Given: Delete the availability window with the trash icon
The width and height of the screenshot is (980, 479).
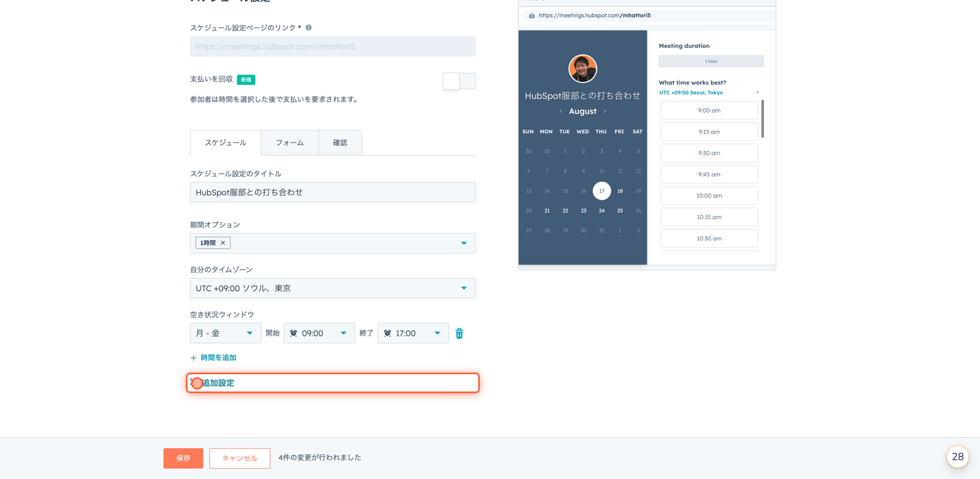Looking at the screenshot, I should click(459, 334).
